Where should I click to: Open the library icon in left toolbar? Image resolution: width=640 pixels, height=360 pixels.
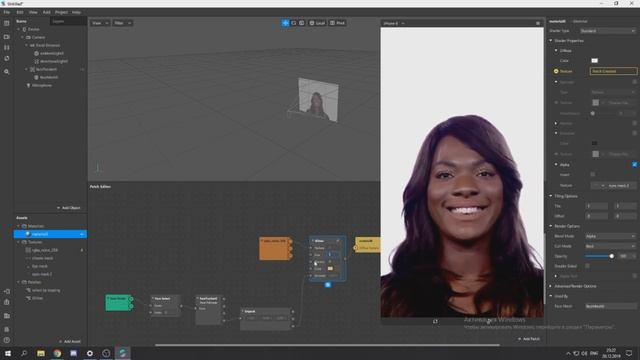[7, 316]
